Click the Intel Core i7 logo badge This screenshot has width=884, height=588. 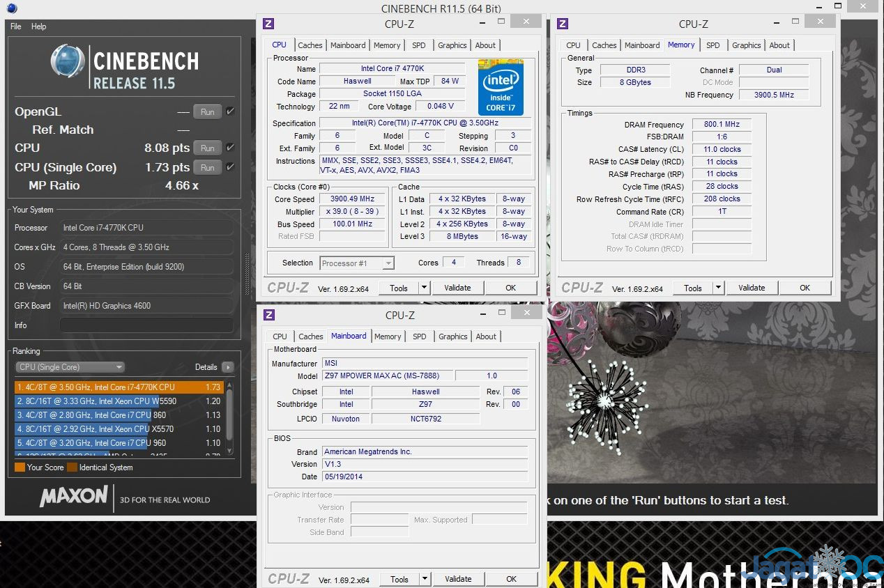pyautogui.click(x=501, y=88)
